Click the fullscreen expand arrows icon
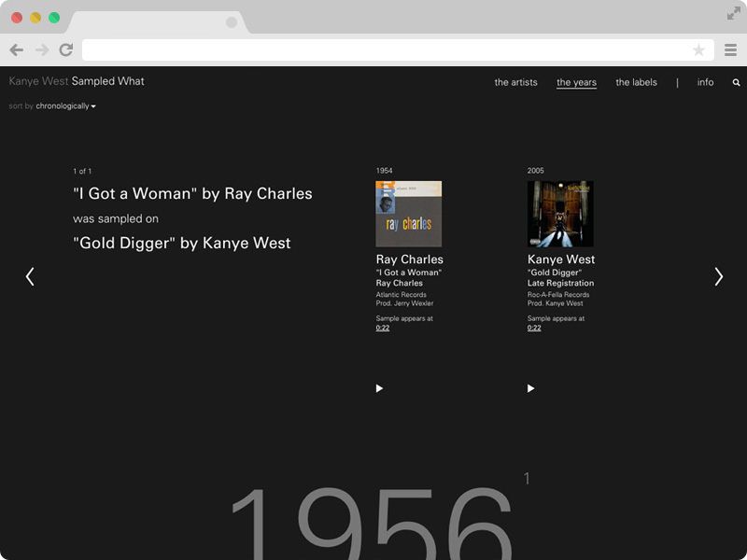This screenshot has width=747, height=560. pos(733,14)
